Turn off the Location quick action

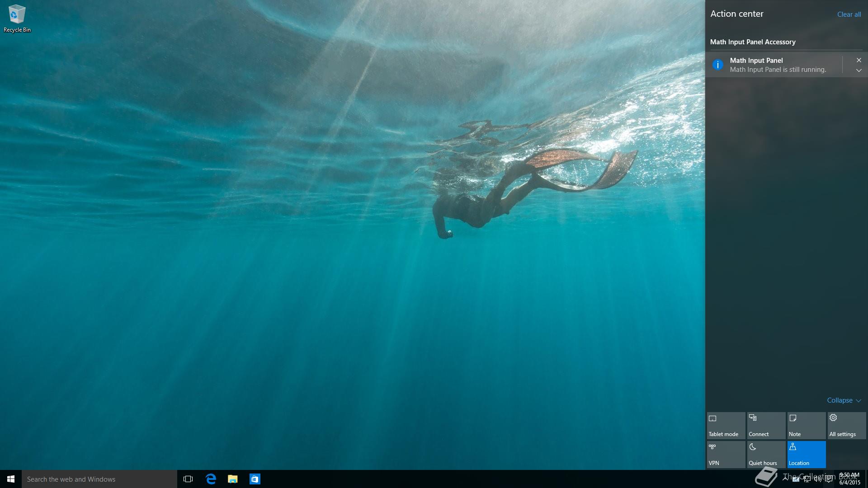point(807,454)
